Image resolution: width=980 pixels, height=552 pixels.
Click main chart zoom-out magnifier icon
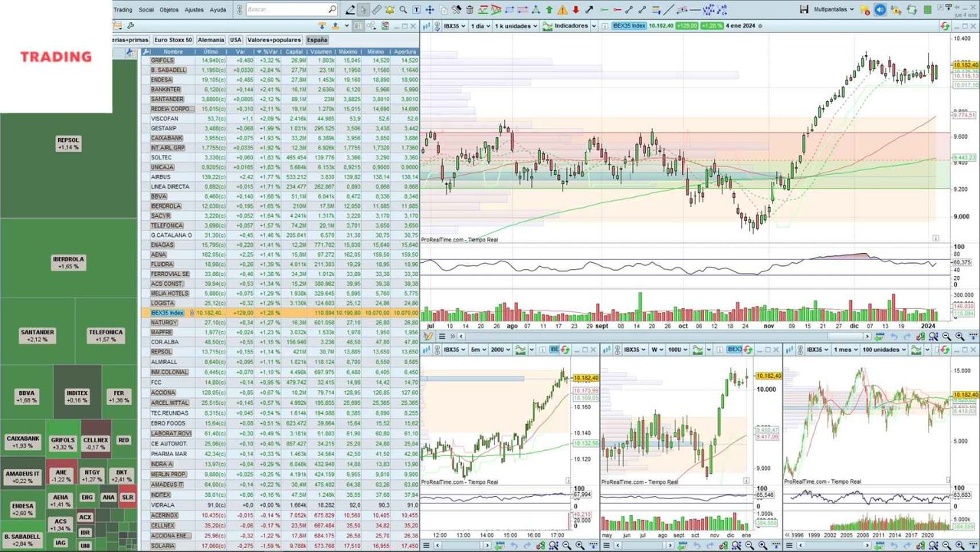coord(946,337)
